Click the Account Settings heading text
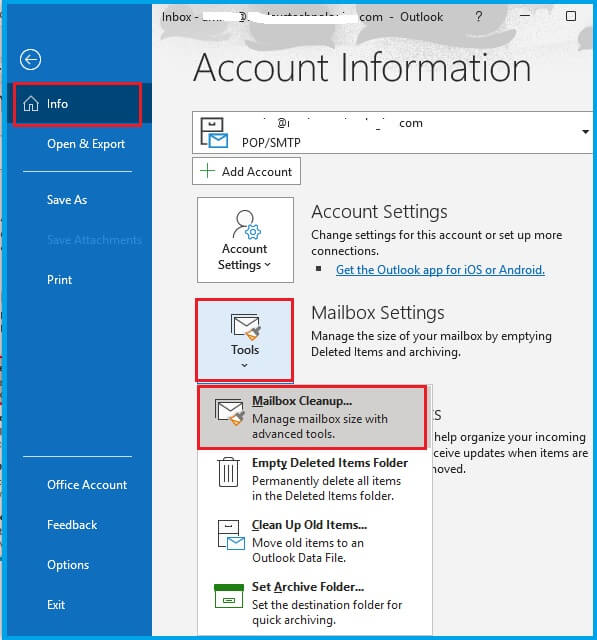 (379, 212)
